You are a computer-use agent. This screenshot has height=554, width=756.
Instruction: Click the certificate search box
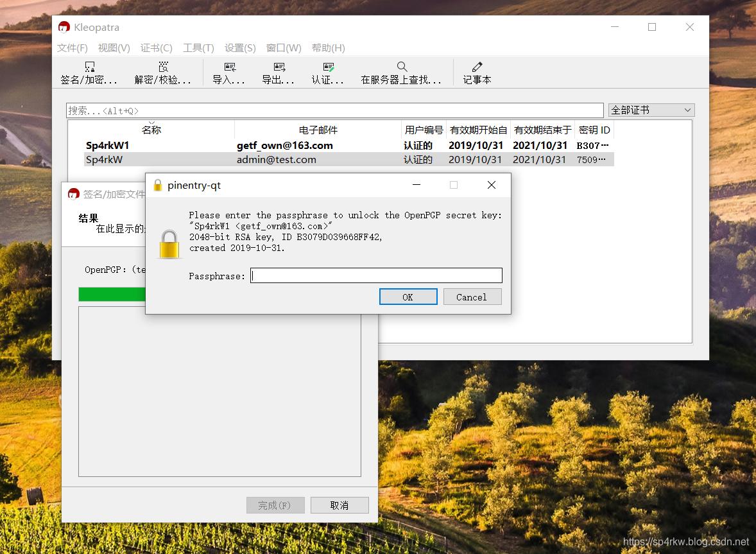pos(334,110)
